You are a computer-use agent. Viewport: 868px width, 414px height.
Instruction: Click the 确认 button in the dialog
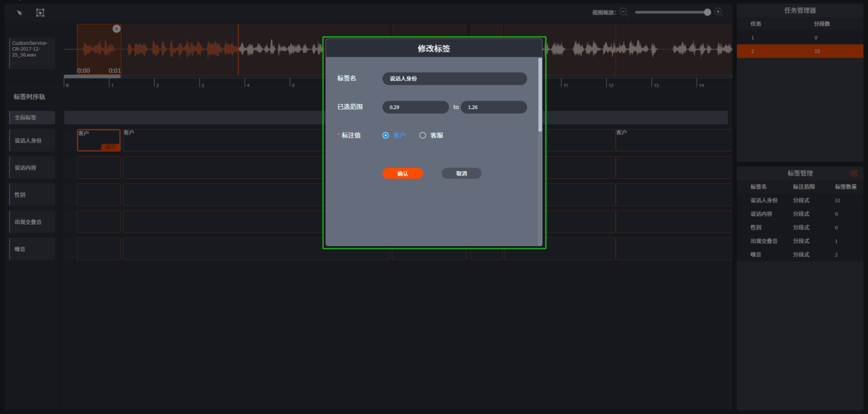(x=403, y=173)
